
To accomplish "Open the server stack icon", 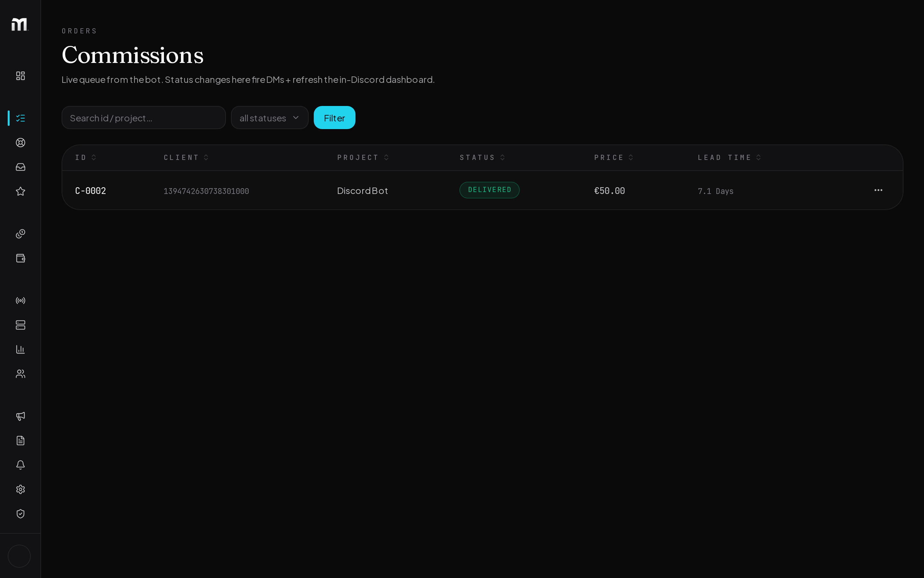I will pyautogui.click(x=21, y=325).
